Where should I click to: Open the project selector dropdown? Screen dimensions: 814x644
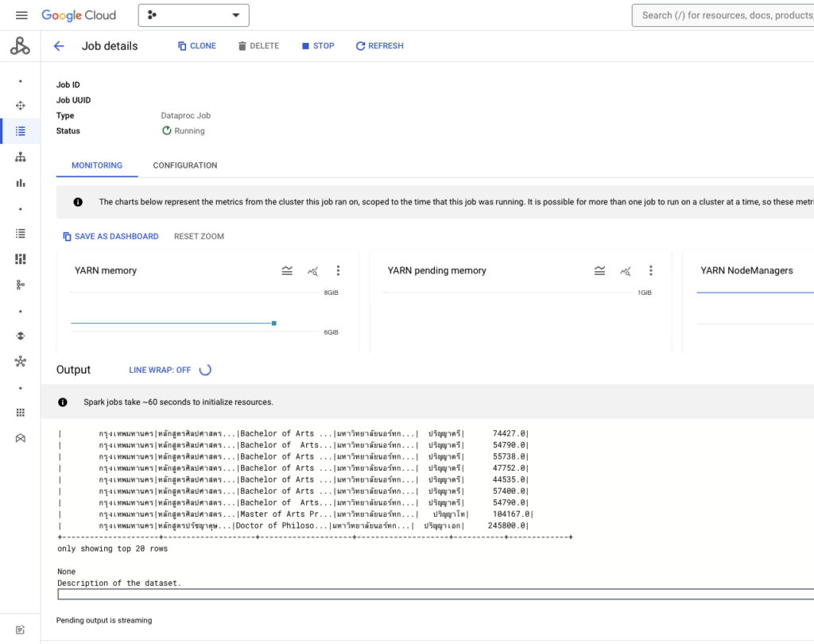point(194,15)
